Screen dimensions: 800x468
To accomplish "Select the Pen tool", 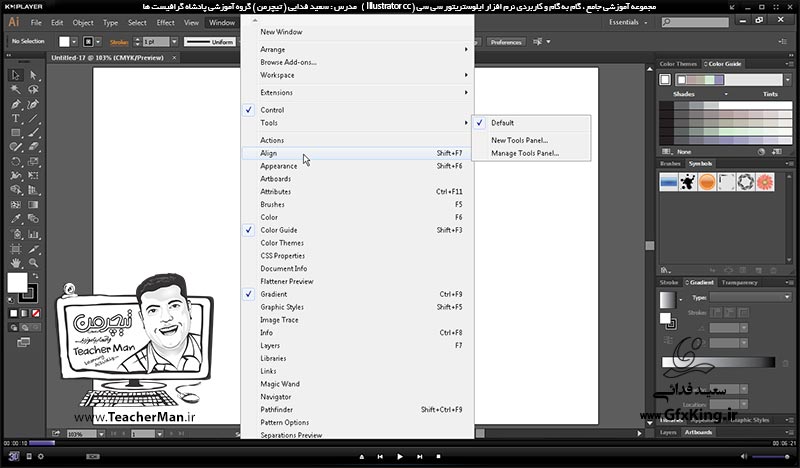I will (x=16, y=104).
